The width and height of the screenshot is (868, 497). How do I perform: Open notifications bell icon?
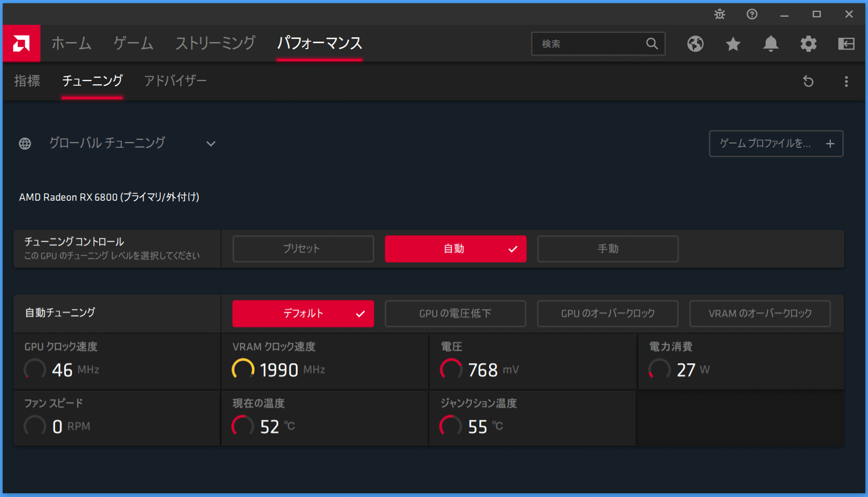pos(771,44)
